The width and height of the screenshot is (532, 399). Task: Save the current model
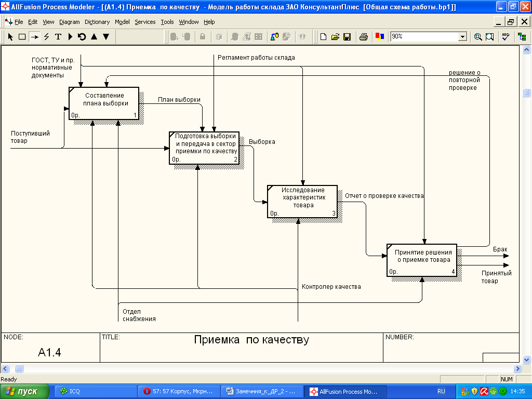(347, 37)
